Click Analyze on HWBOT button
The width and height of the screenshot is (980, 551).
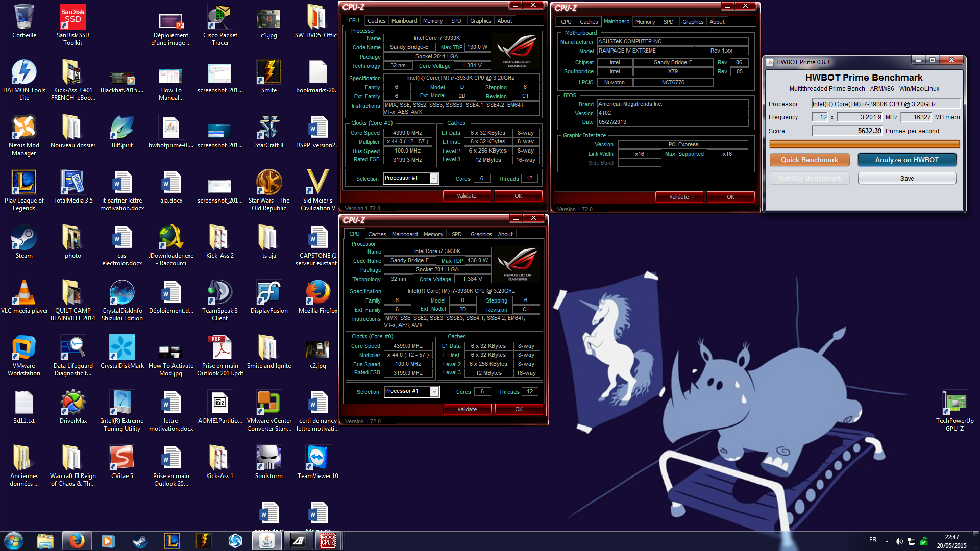[906, 160]
